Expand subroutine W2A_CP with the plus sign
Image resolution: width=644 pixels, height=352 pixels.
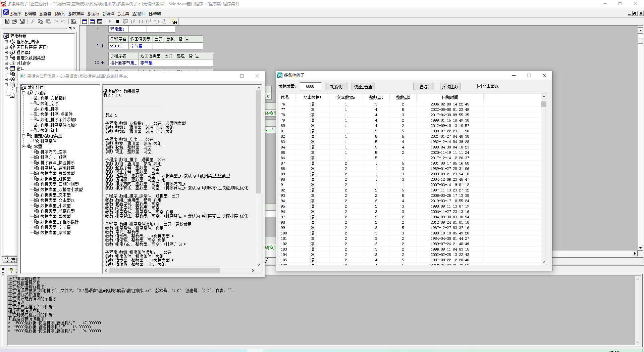pyautogui.click(x=103, y=46)
